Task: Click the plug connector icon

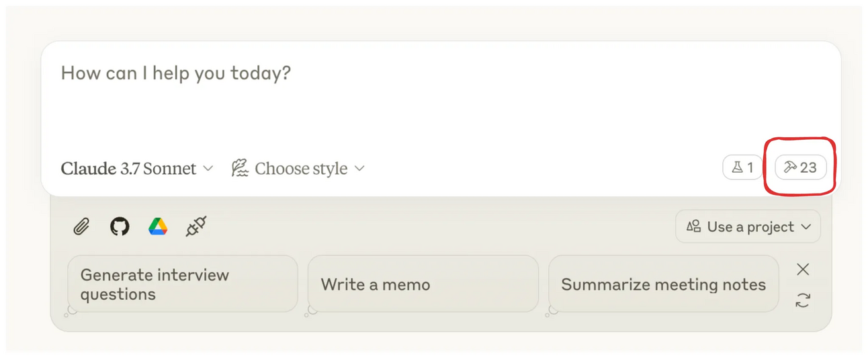Action: coord(196,227)
